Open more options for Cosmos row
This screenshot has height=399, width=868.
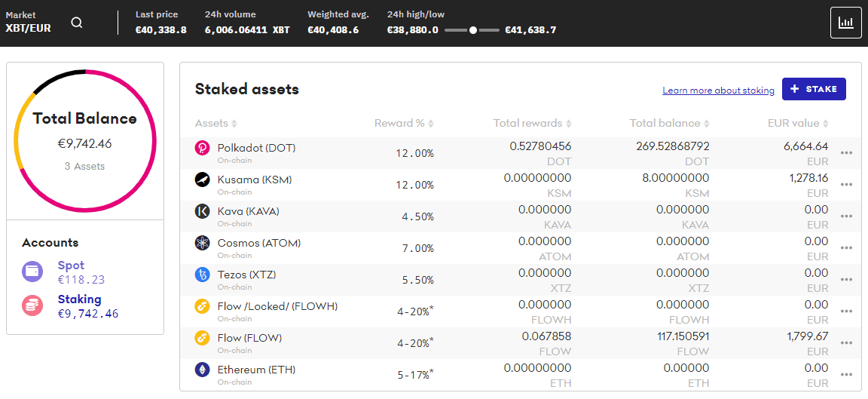tap(846, 248)
